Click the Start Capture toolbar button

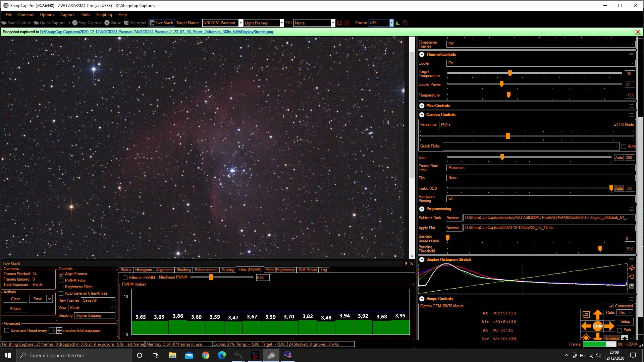tap(16, 23)
